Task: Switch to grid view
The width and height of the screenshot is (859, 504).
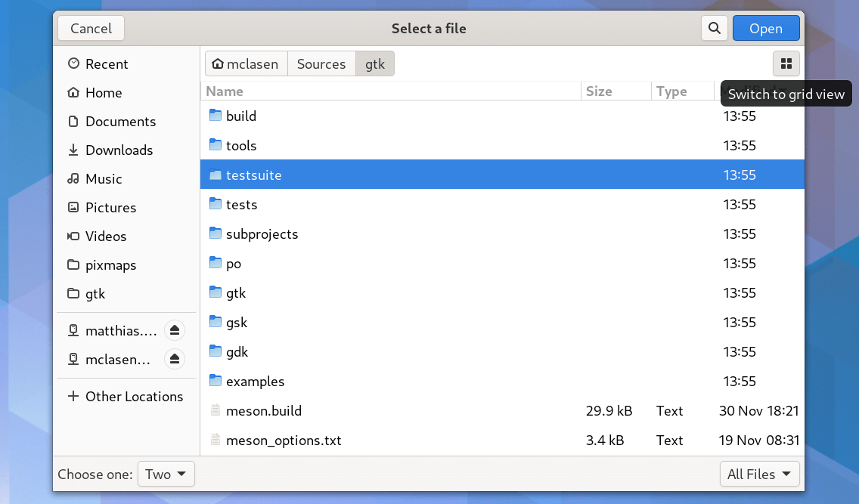Action: [x=786, y=63]
